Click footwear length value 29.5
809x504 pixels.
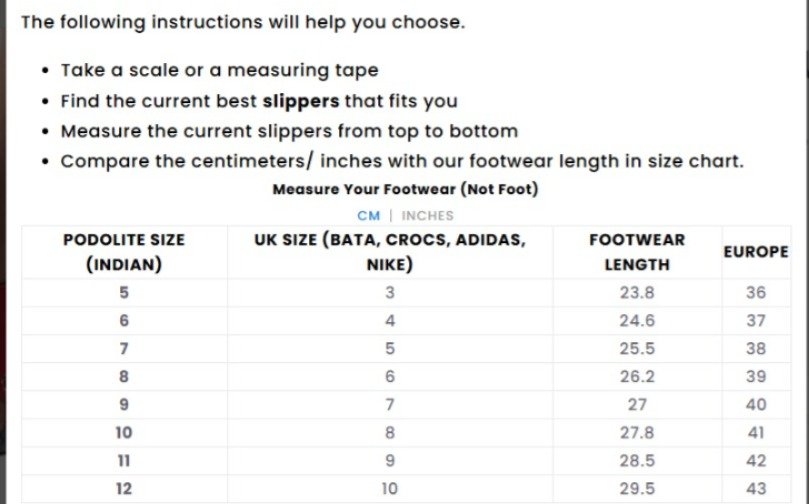[637, 489]
